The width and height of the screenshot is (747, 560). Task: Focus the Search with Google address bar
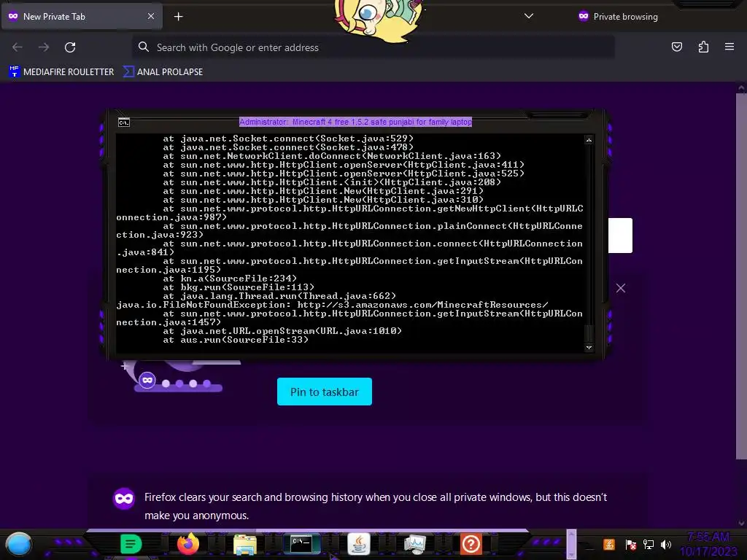click(373, 47)
